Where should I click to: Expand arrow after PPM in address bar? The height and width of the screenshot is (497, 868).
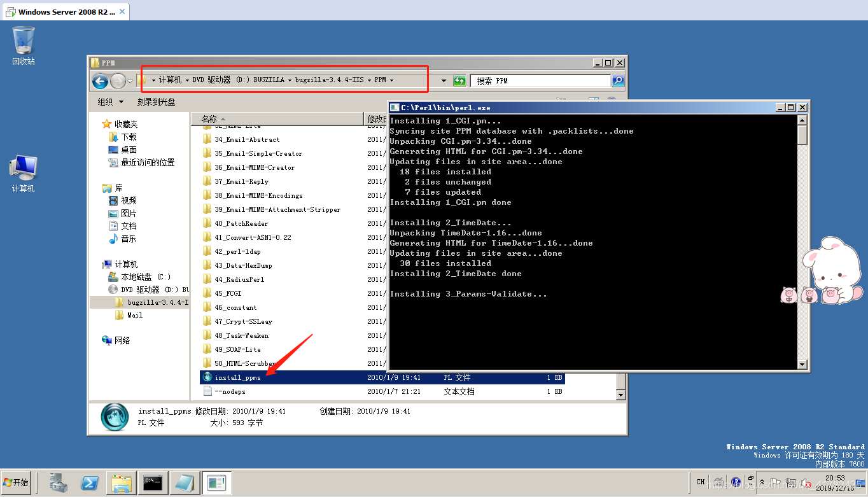point(391,80)
